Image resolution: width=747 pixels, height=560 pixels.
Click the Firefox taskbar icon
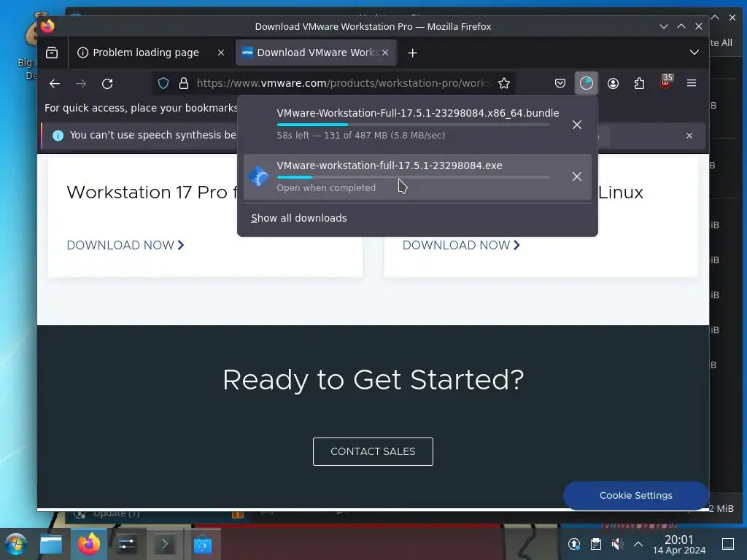(x=89, y=544)
